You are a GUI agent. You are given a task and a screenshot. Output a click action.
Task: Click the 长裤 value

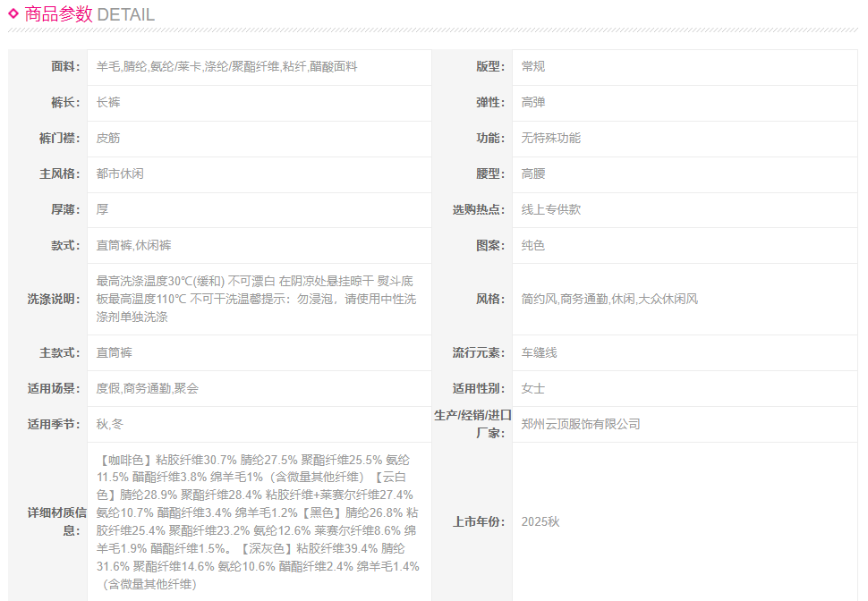[x=108, y=102]
